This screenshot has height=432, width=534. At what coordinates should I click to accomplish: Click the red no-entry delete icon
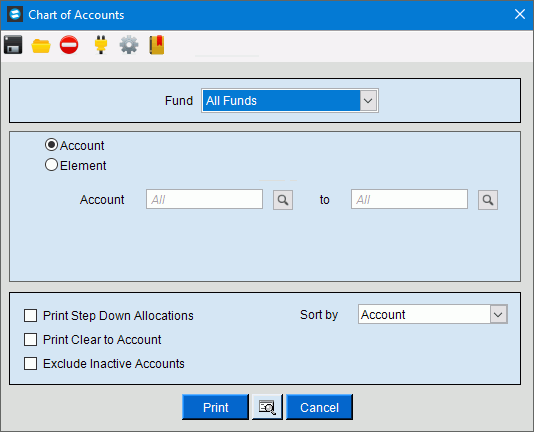pyautogui.click(x=69, y=45)
